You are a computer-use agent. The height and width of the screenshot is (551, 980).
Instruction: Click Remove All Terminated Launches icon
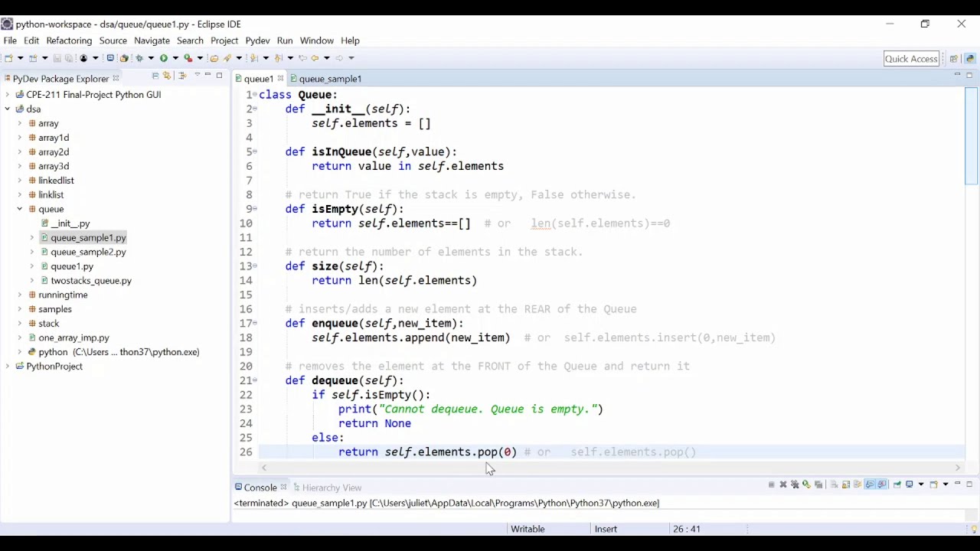795,484
